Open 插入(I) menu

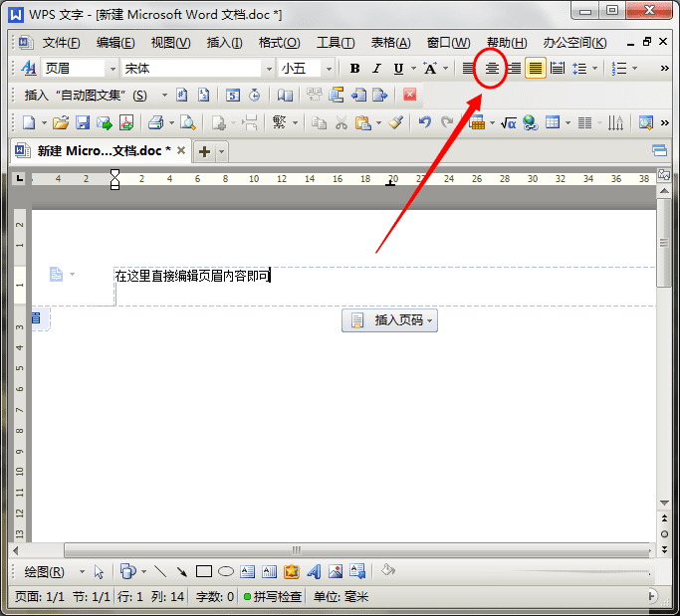tap(224, 43)
